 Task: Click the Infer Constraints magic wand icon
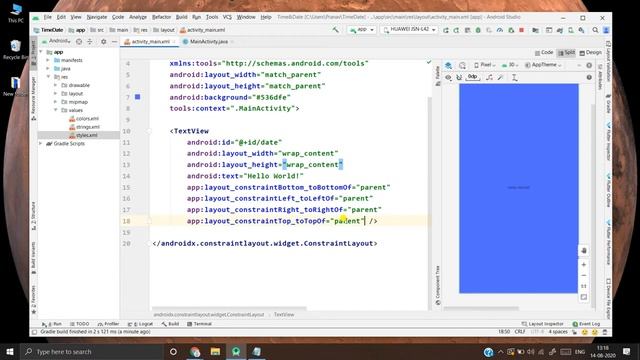point(501,77)
